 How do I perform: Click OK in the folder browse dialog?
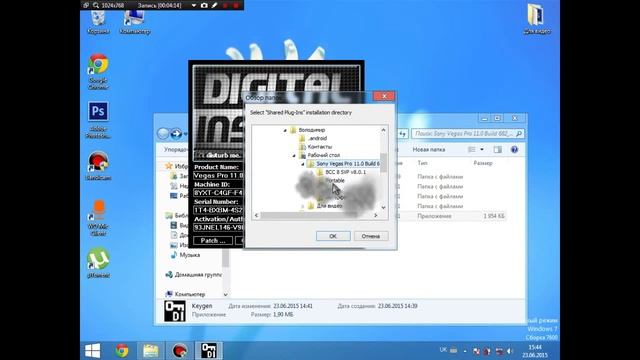coord(333,236)
